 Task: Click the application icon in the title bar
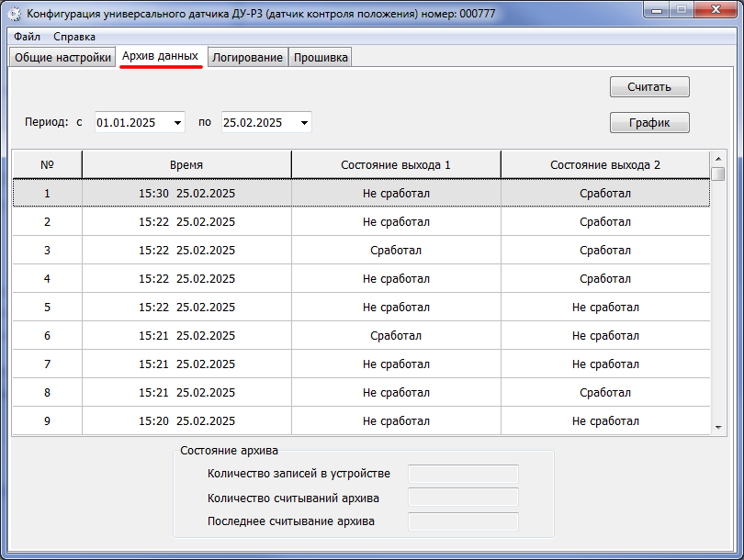(x=14, y=14)
